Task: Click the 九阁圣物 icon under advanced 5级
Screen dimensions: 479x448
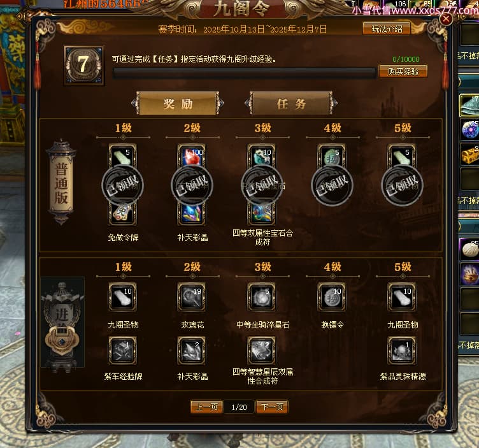Action: click(402, 297)
